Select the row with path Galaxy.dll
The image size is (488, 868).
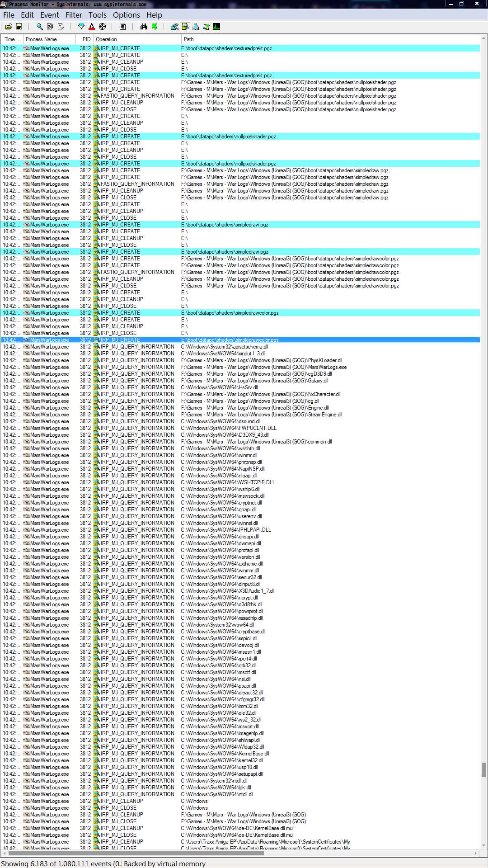[x=240, y=381]
